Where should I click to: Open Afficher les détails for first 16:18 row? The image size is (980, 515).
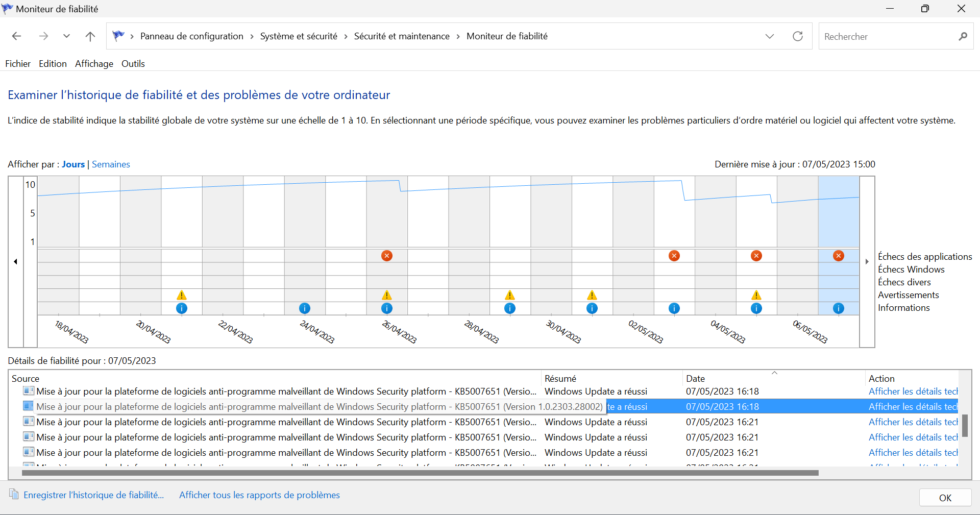point(913,391)
